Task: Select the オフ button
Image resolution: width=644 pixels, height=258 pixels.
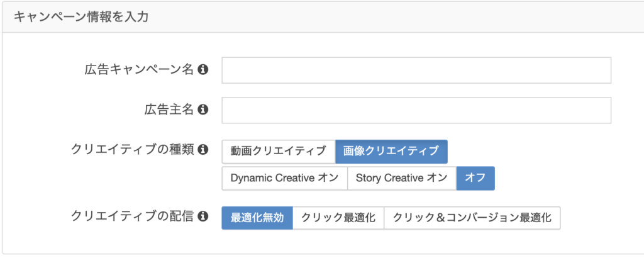Action: 475,178
